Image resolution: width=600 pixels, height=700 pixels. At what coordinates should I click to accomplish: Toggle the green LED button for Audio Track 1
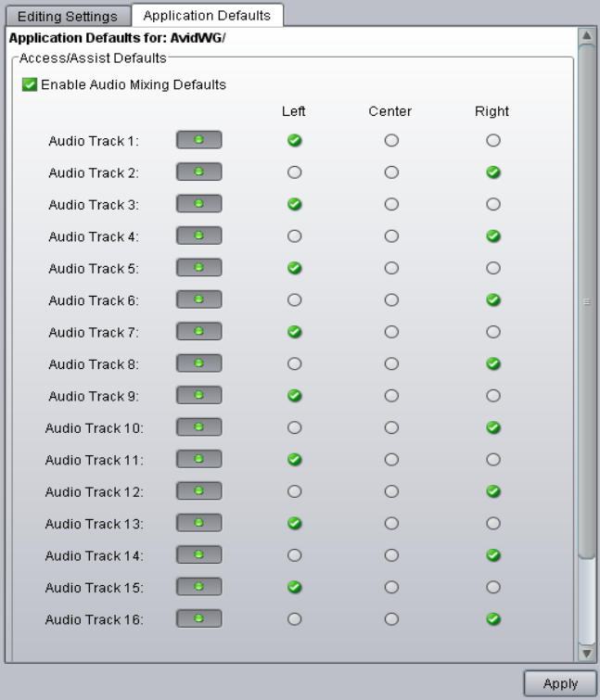coord(199,141)
